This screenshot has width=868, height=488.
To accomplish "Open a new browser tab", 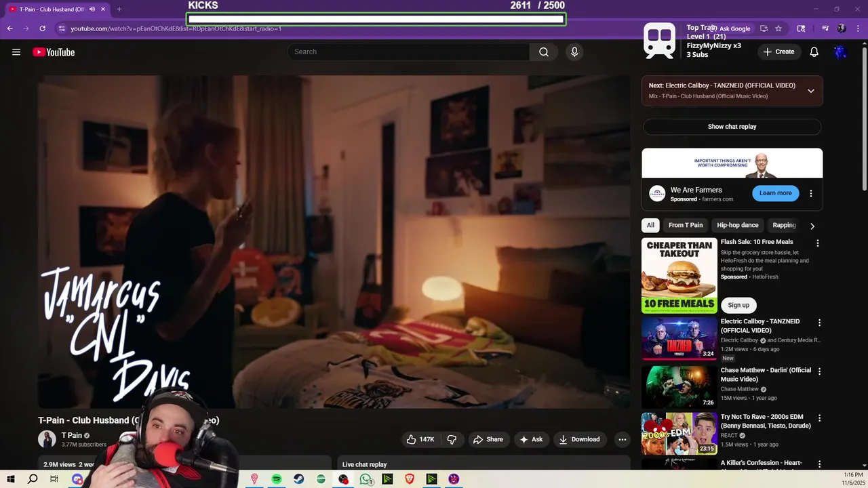I will 119,9.
